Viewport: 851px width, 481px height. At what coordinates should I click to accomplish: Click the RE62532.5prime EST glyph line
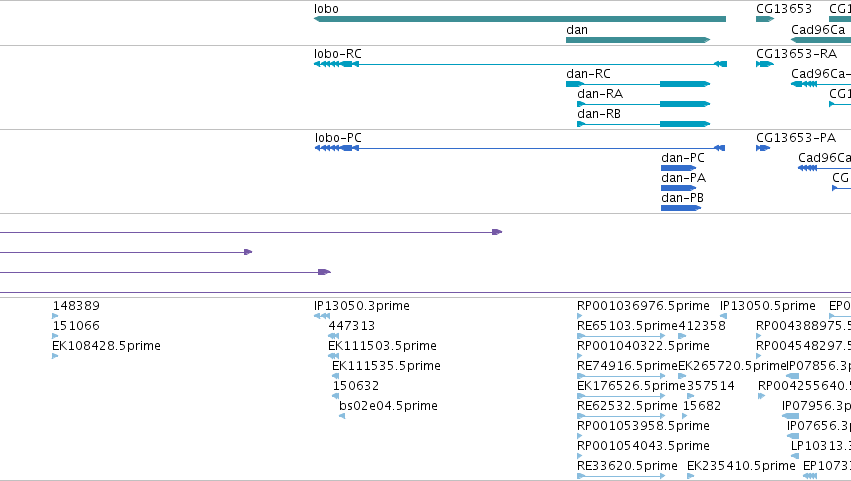coord(621,416)
